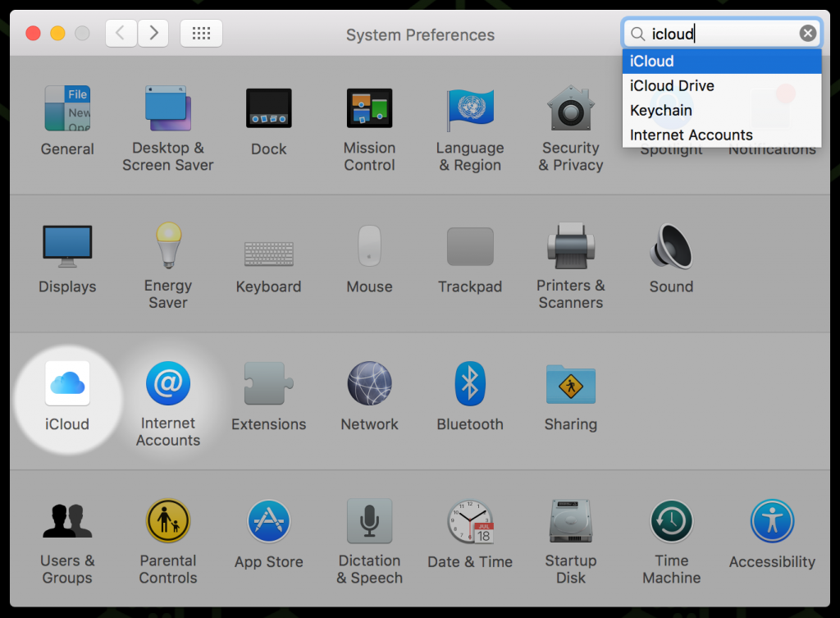Open Internet Accounts preferences pane icon
The width and height of the screenshot is (840, 618).
168,383
